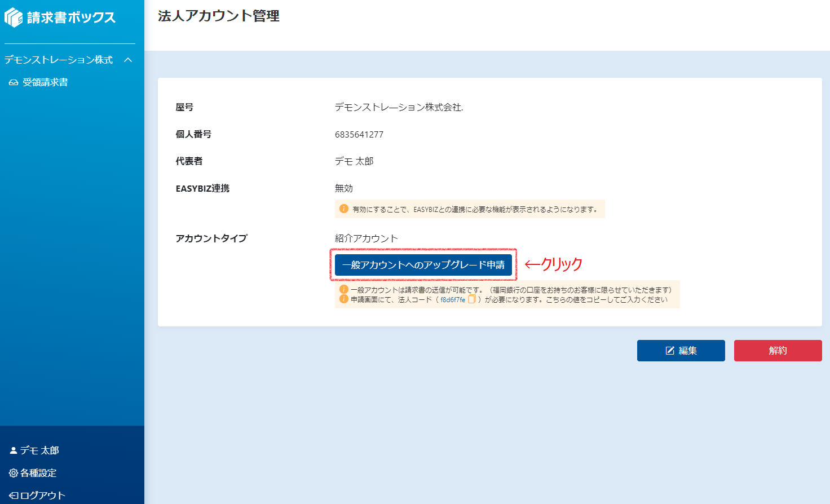The height and width of the screenshot is (504, 830).
Task: Click the red 解約 button
Action: coord(778,351)
